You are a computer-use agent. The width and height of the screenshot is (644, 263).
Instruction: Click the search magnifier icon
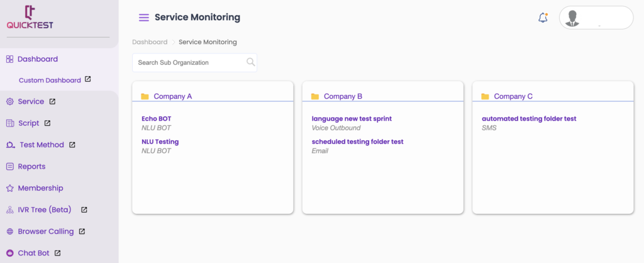pyautogui.click(x=250, y=62)
